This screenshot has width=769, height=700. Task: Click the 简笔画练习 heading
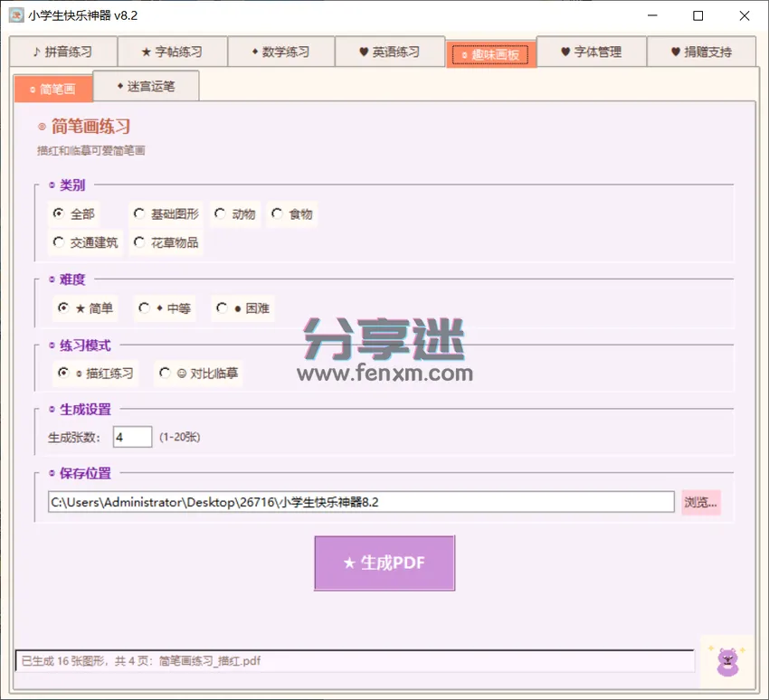pyautogui.click(x=90, y=127)
